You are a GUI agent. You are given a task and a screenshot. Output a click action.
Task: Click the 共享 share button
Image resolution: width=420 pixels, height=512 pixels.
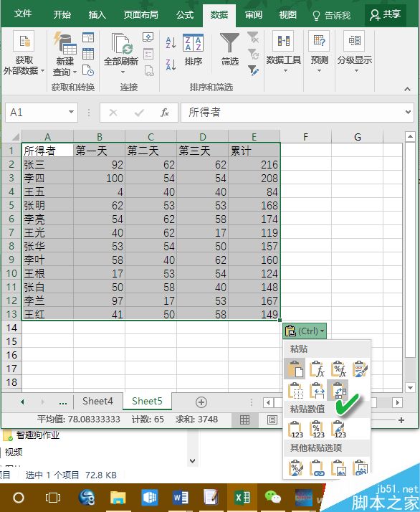pyautogui.click(x=385, y=14)
